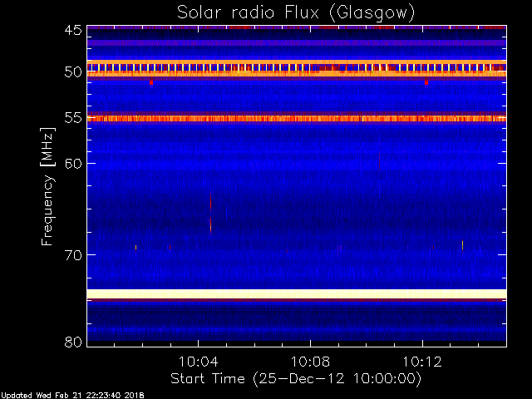Click the 10:08 time tick label
This screenshot has height=399, width=532.
point(310,362)
